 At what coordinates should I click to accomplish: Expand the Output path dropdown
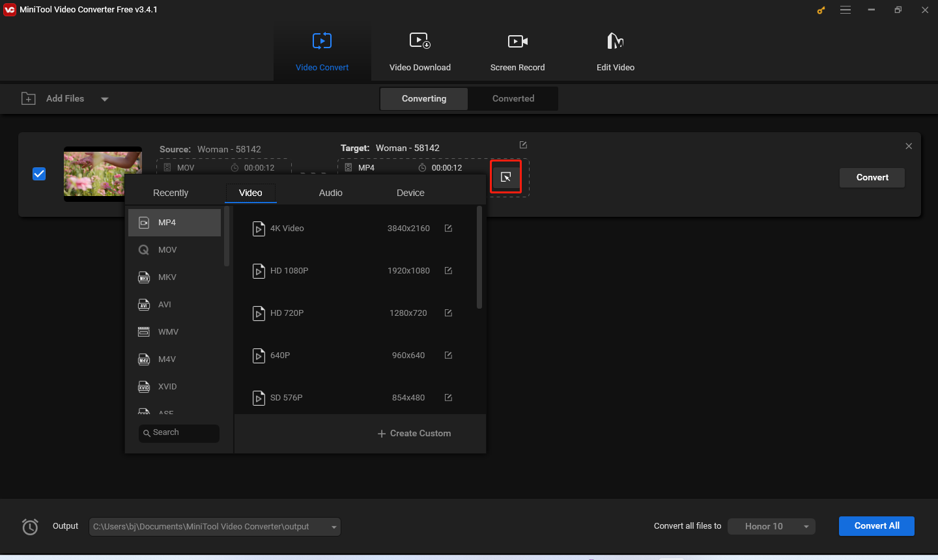[334, 527]
